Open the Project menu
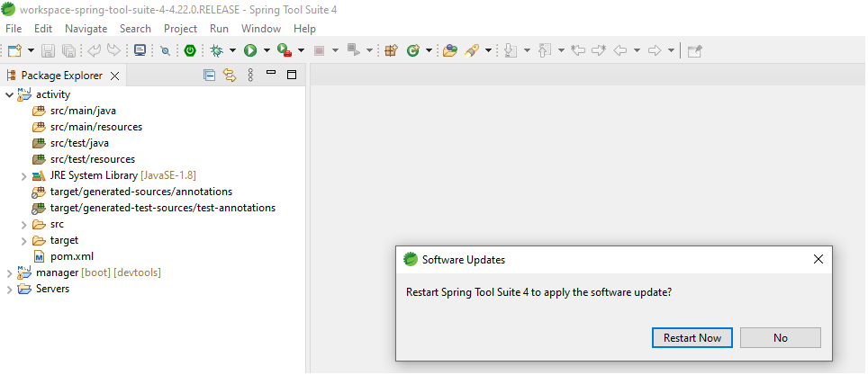 (x=180, y=28)
